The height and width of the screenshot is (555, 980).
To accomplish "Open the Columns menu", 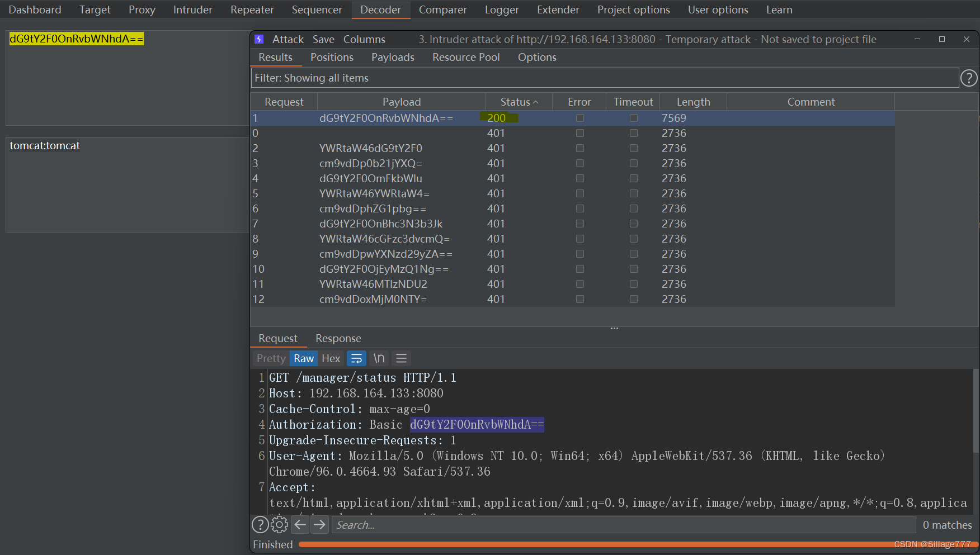I will tap(364, 39).
